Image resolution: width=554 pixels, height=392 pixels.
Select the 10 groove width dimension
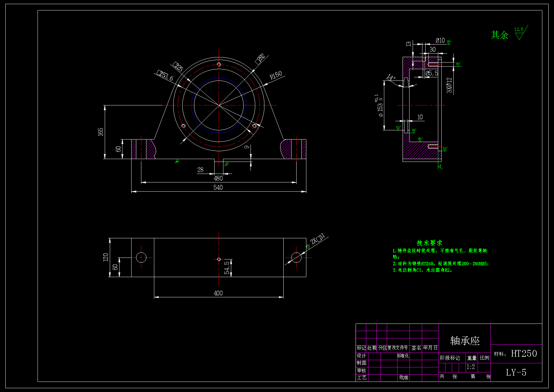coord(420,117)
